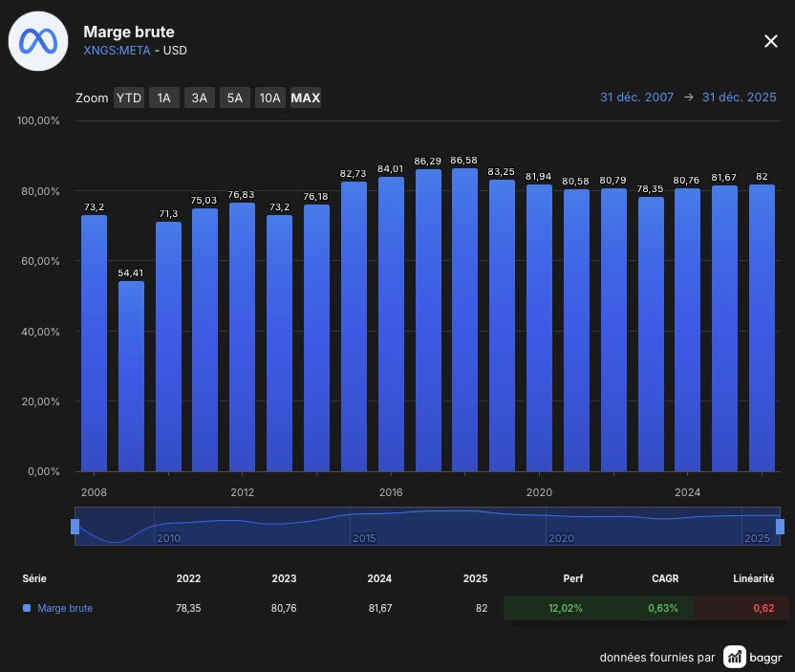Click the Meta logo icon
The width and height of the screenshot is (795, 672).
[38, 41]
